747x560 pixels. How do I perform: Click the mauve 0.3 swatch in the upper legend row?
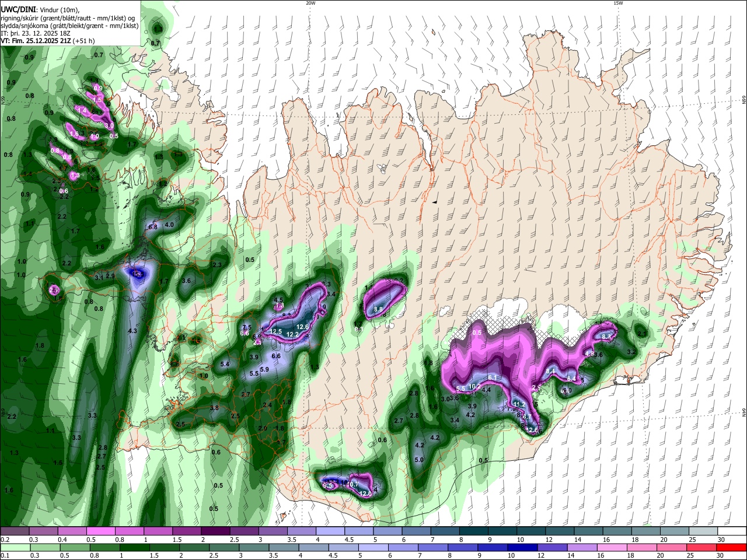43,531
